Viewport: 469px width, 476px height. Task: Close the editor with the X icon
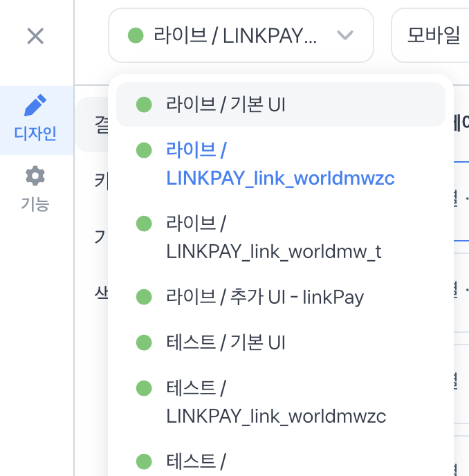coord(35,36)
